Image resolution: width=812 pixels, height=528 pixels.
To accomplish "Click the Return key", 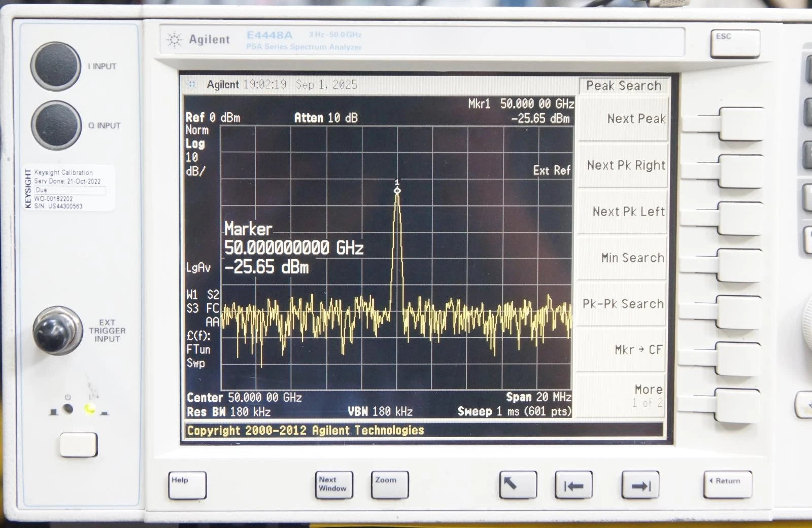I will pos(728,484).
